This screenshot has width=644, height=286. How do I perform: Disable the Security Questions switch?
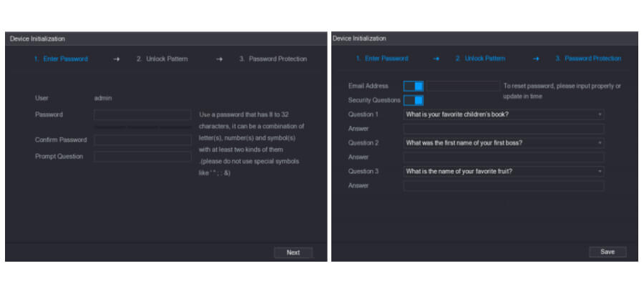413,100
